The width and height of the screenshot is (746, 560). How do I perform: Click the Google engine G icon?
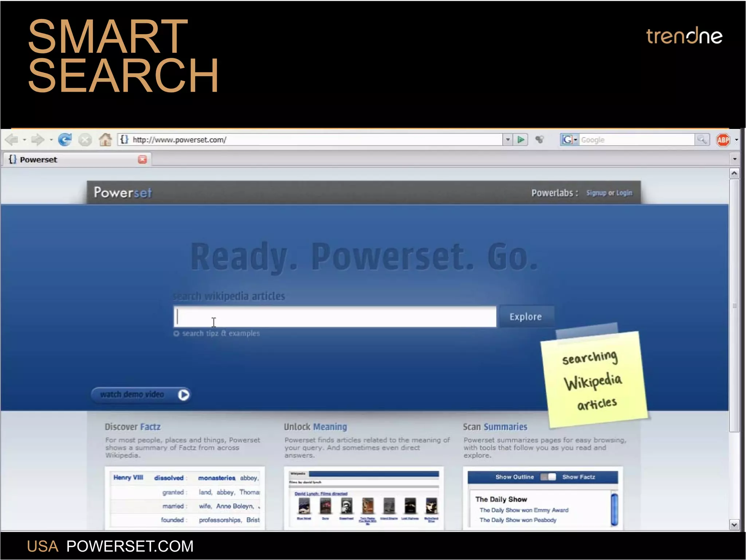click(567, 139)
